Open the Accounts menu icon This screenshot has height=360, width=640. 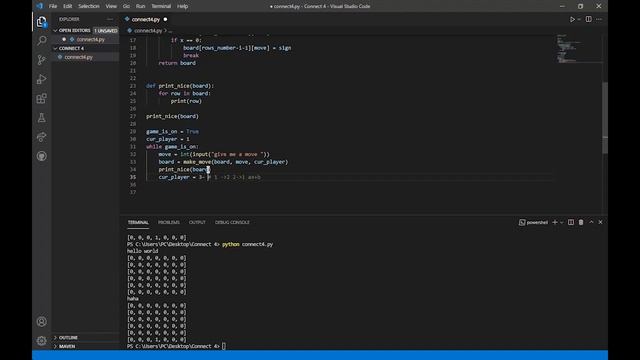(x=41, y=322)
